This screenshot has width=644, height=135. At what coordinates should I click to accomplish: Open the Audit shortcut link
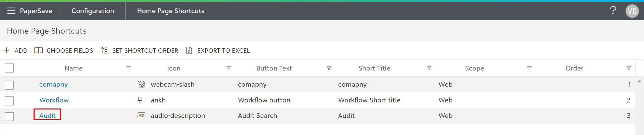[47, 116]
